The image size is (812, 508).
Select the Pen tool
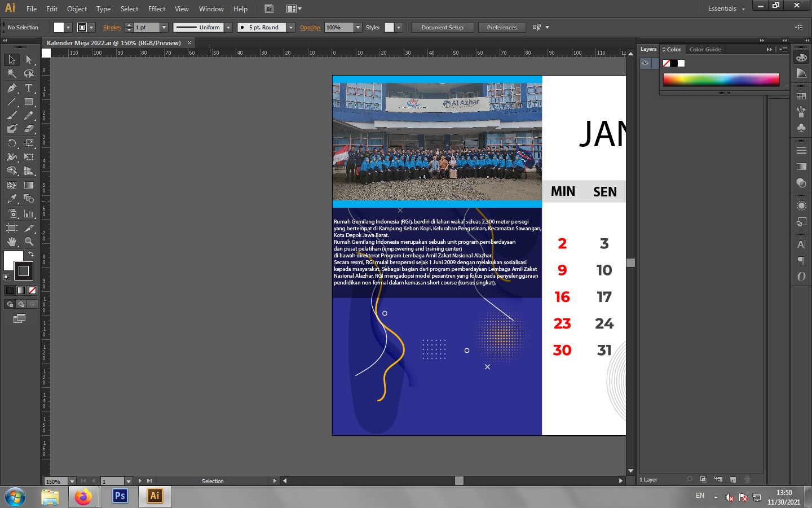tap(12, 88)
